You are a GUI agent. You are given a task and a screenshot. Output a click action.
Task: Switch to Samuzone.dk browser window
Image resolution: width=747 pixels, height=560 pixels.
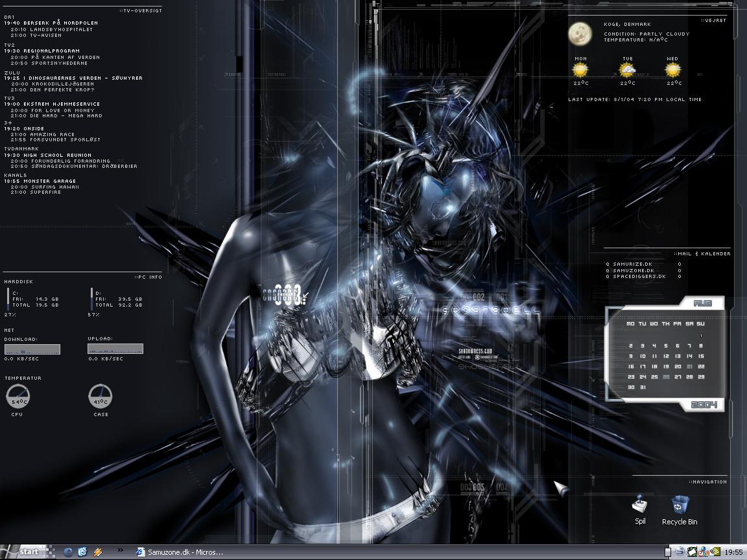180,552
